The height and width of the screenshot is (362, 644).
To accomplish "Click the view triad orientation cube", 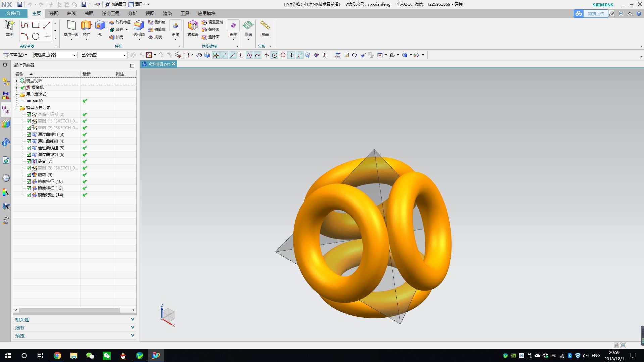I will [168, 315].
